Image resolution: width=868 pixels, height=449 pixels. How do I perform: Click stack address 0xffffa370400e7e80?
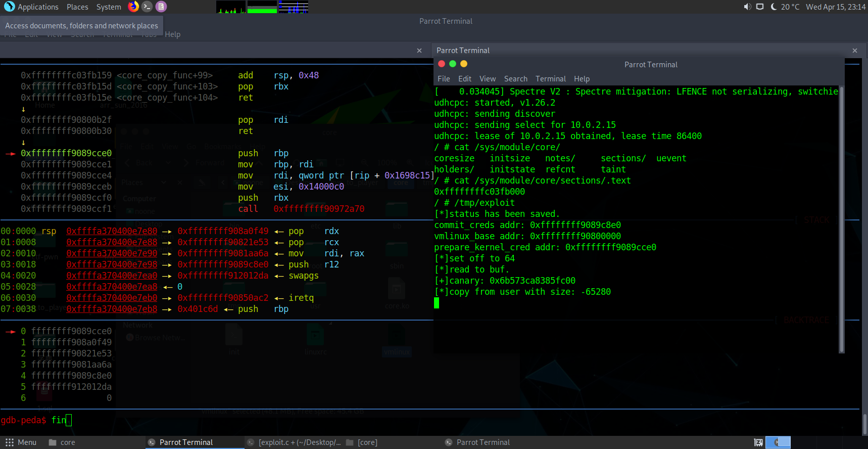[x=112, y=231]
